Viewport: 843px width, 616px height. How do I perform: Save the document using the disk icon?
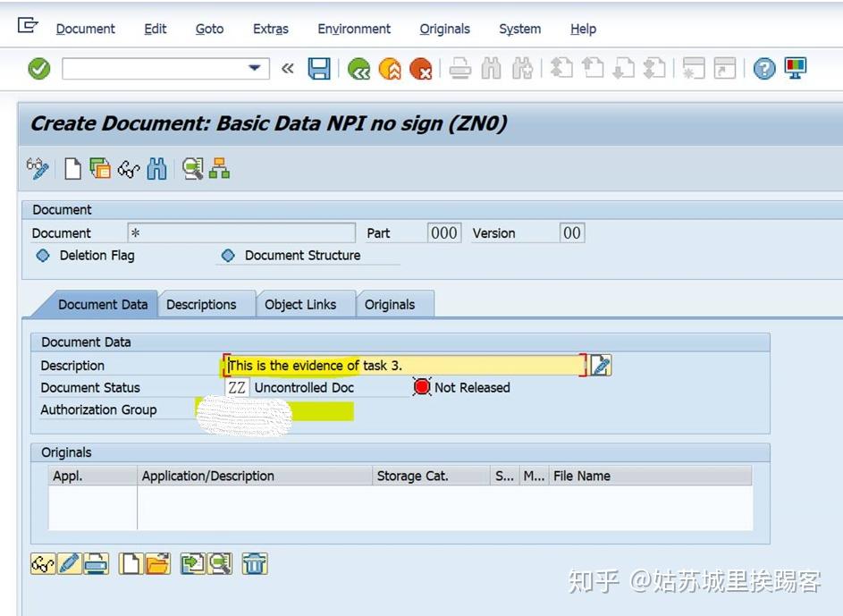pos(318,70)
